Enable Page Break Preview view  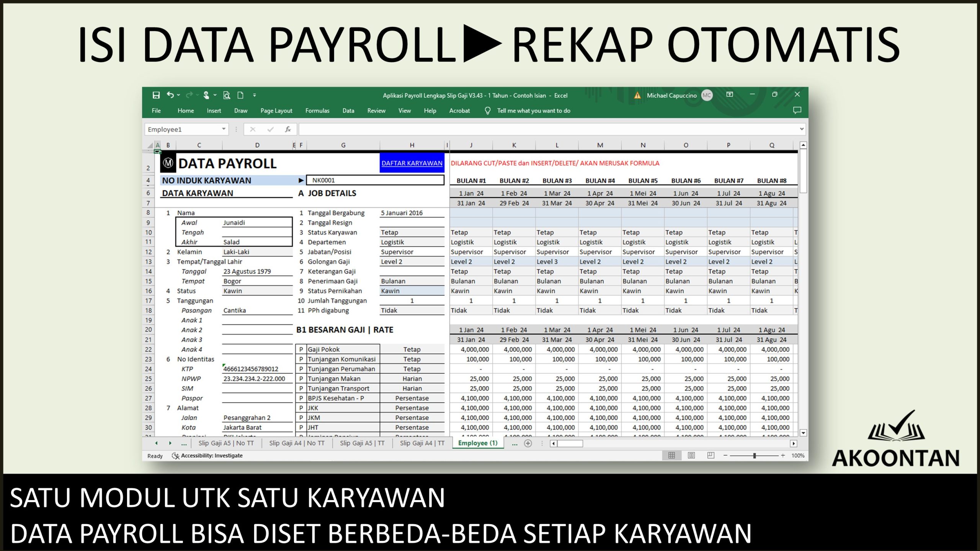pyautogui.click(x=711, y=456)
